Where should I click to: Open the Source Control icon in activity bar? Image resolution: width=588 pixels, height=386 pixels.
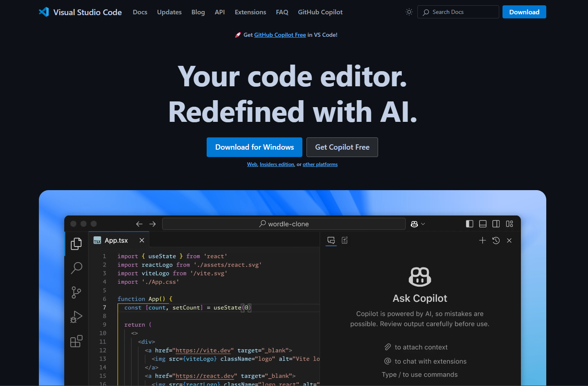coord(77,292)
